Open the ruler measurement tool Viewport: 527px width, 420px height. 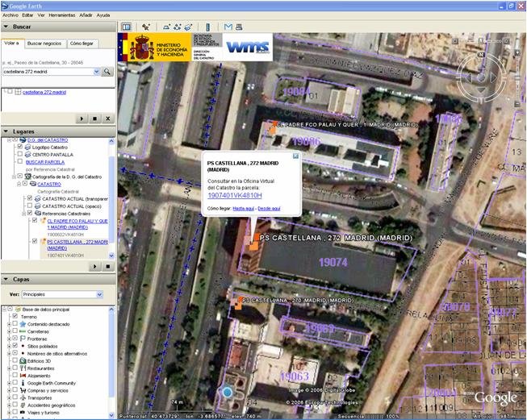click(207, 27)
